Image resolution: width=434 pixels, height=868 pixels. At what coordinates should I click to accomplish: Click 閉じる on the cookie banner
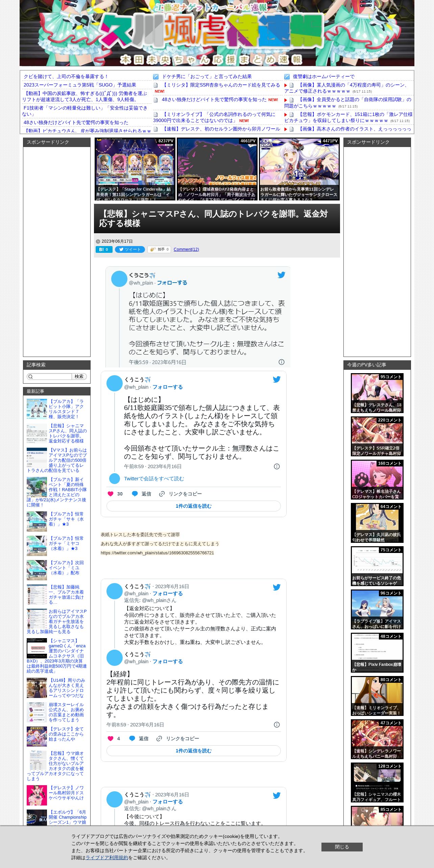[x=342, y=847]
